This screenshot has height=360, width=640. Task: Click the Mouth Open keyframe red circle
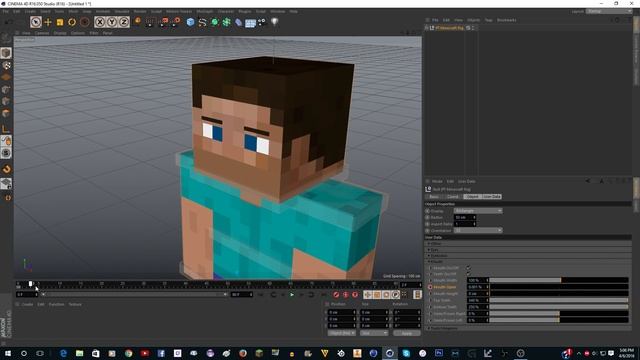click(430, 287)
